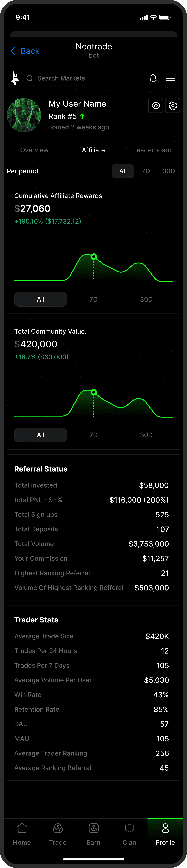Switch to the Overview tab
This screenshot has height=868, width=187.
[x=34, y=150]
